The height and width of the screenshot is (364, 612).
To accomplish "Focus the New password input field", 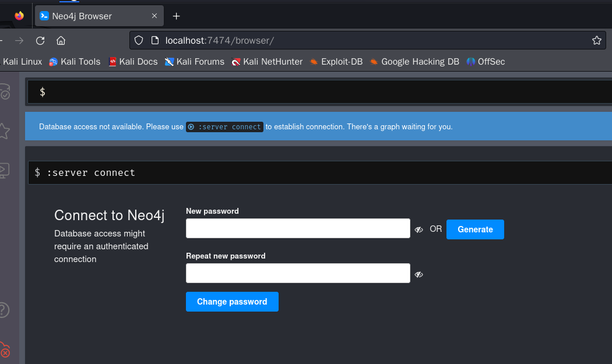I will [298, 229].
